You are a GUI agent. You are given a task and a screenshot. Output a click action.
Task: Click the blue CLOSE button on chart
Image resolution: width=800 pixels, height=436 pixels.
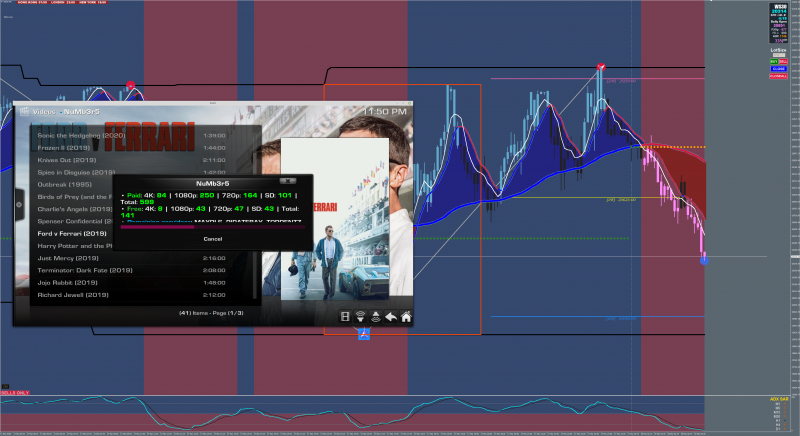(x=779, y=69)
